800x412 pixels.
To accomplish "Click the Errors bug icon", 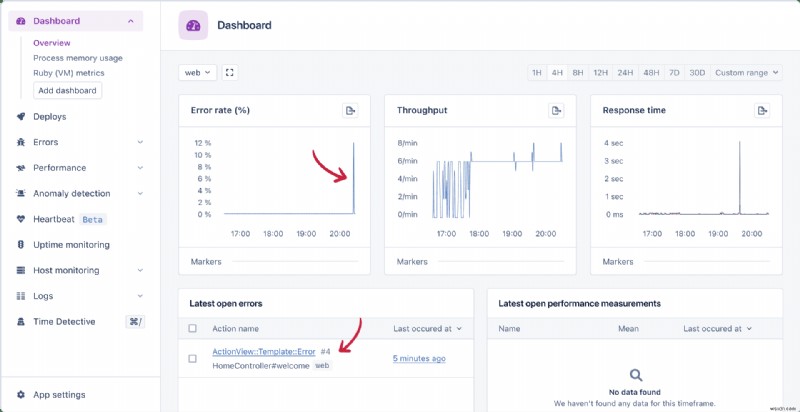I will pos(20,142).
